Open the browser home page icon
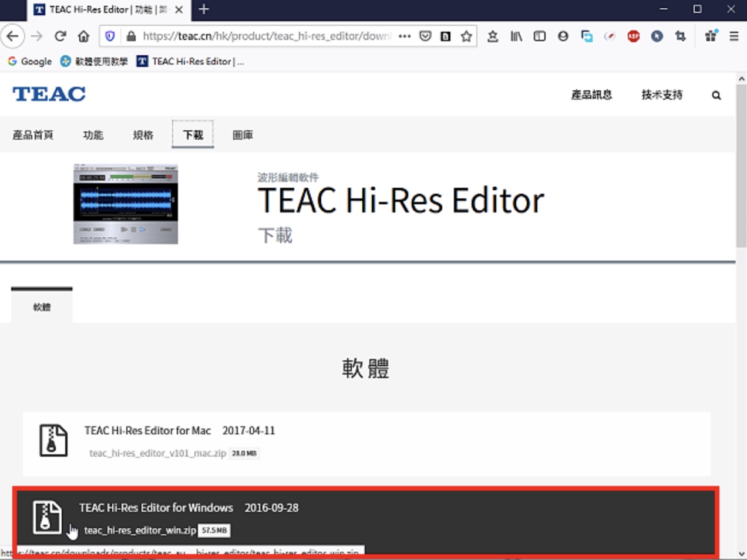747x560 pixels. [x=83, y=36]
